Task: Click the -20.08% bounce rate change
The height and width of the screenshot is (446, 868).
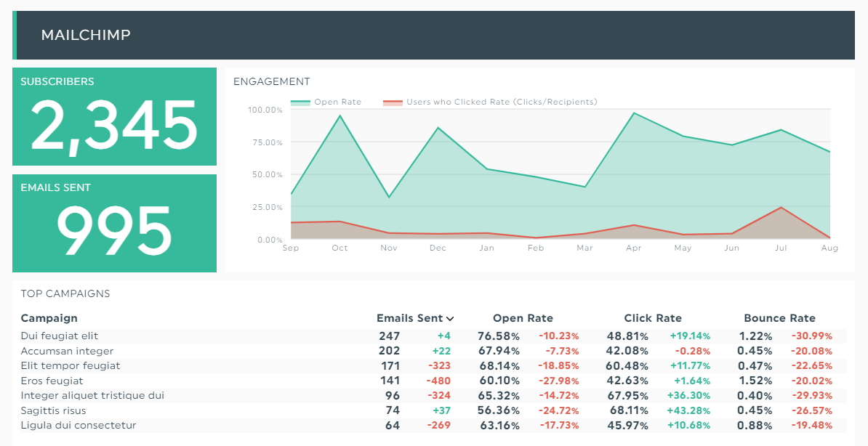Action: 811,351
